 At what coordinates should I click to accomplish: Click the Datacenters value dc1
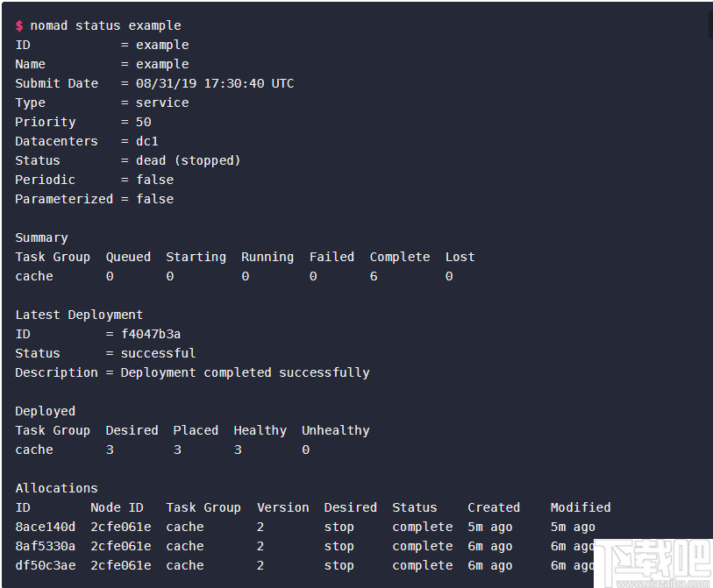click(146, 141)
